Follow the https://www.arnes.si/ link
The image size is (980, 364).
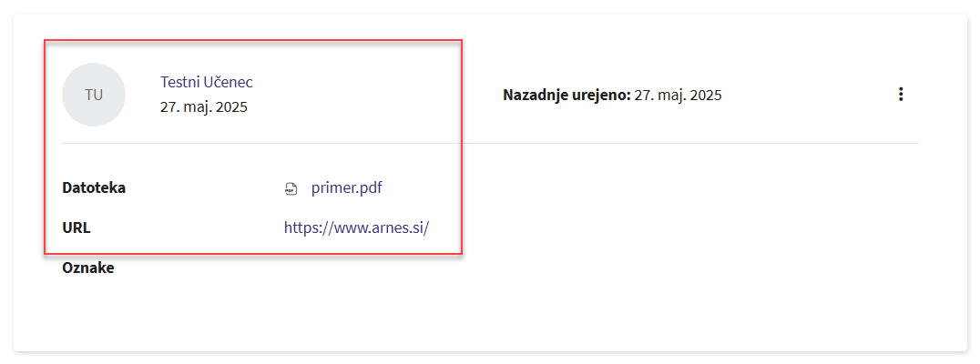[x=356, y=227]
